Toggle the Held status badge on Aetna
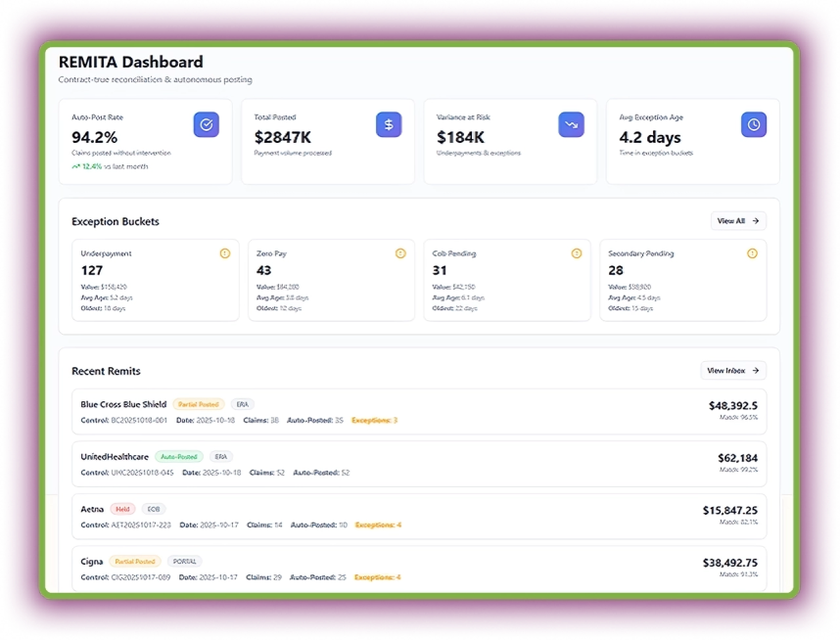 [x=122, y=509]
